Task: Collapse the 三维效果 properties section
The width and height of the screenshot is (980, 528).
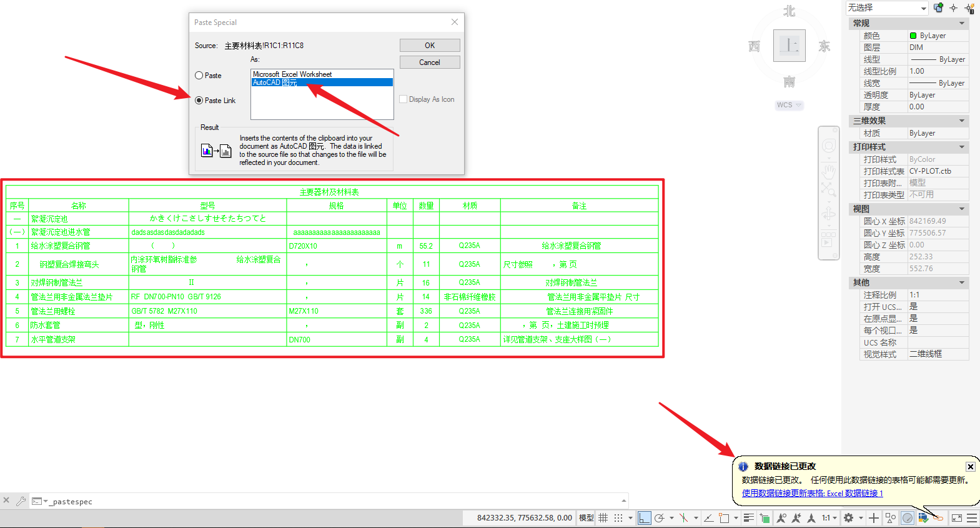Action: (962, 121)
